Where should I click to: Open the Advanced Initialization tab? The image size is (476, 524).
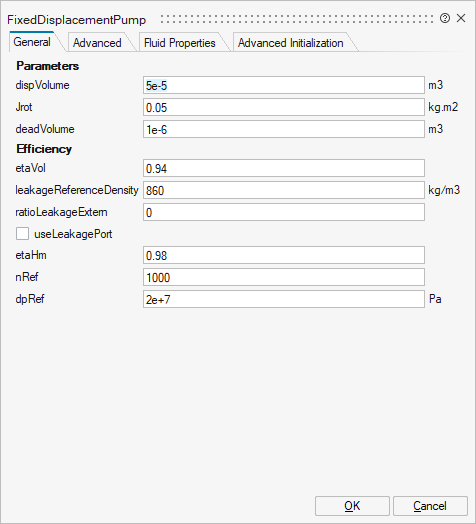tap(290, 43)
